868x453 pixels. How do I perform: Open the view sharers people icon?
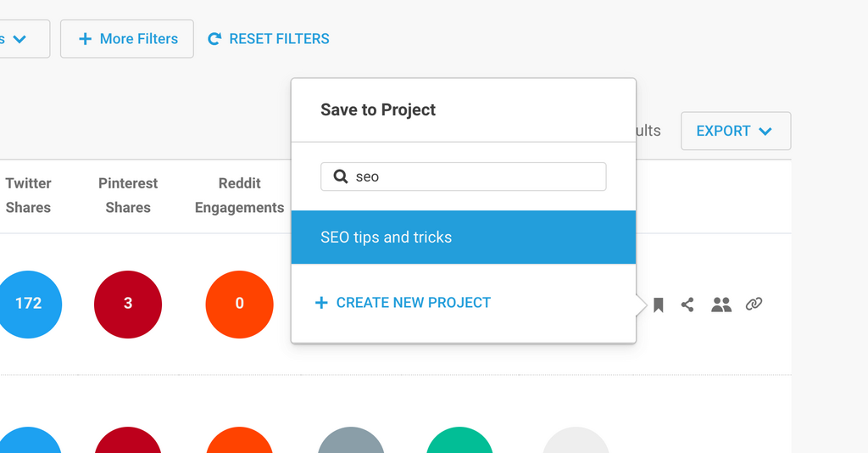click(x=721, y=305)
